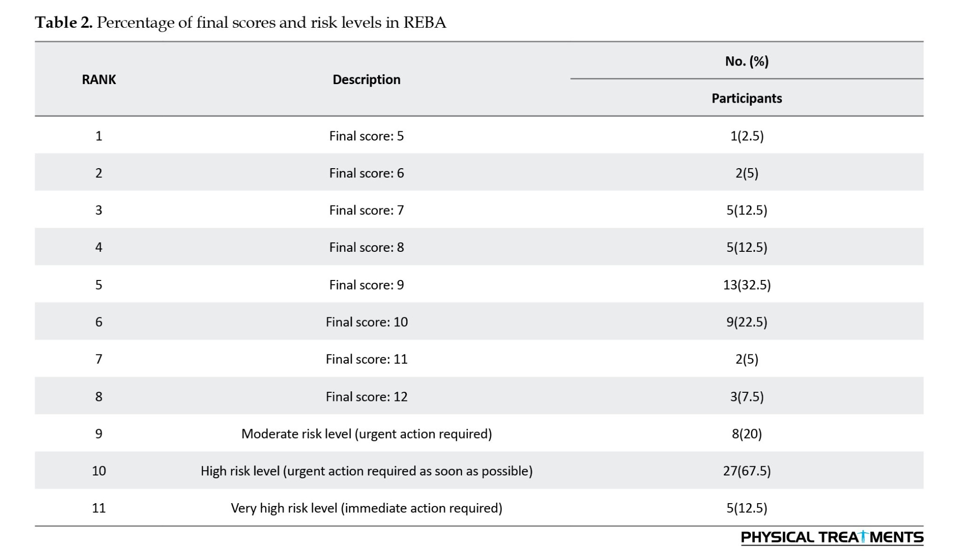Click the Final score: 9 description
Viewport: 956px width, 560px height.
click(x=366, y=285)
